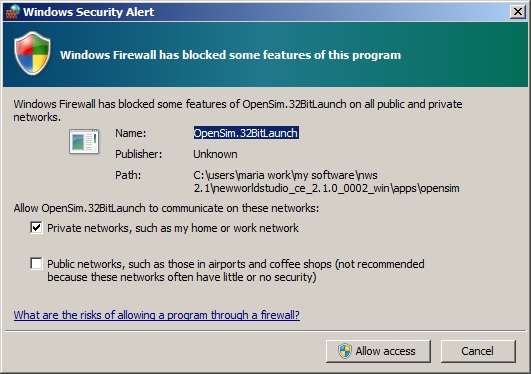The width and height of the screenshot is (531, 374).
Task: Allow access for OpenSim.32BitLaunch
Action: [x=378, y=351]
